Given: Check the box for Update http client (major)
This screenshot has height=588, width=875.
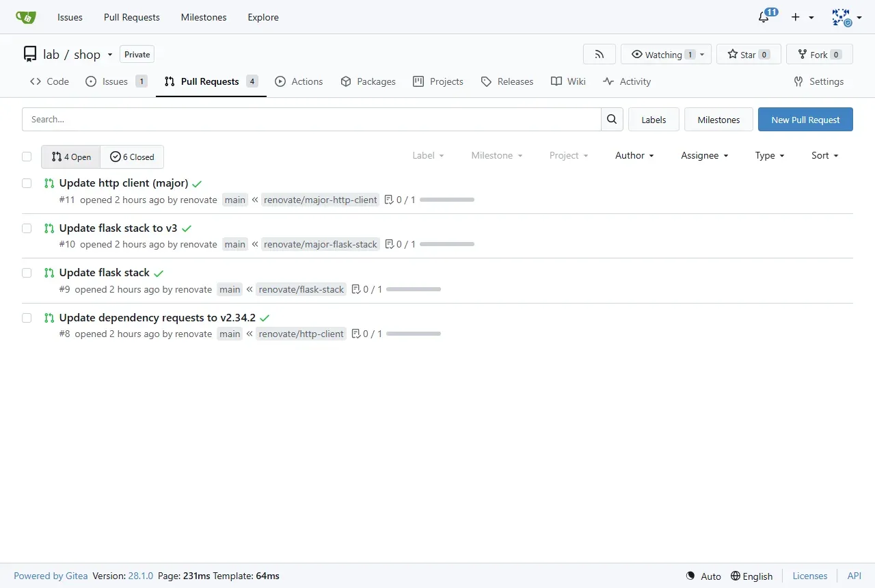Looking at the screenshot, I should click(27, 183).
